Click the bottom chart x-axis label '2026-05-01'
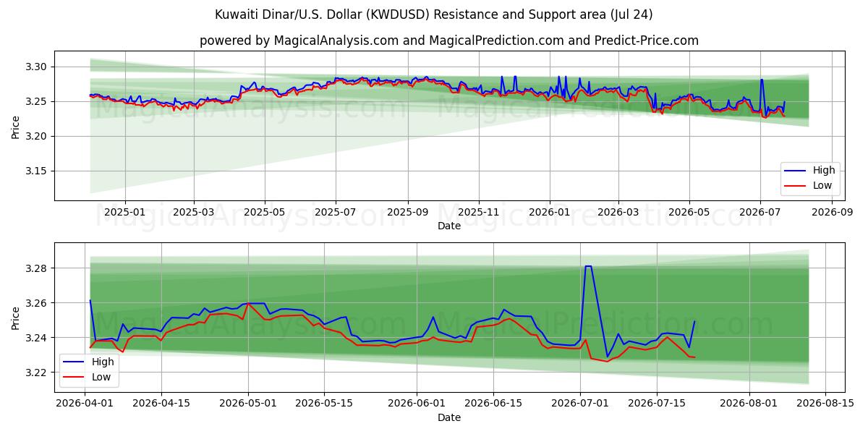Screen dimensions: 868x434 (248, 404)
